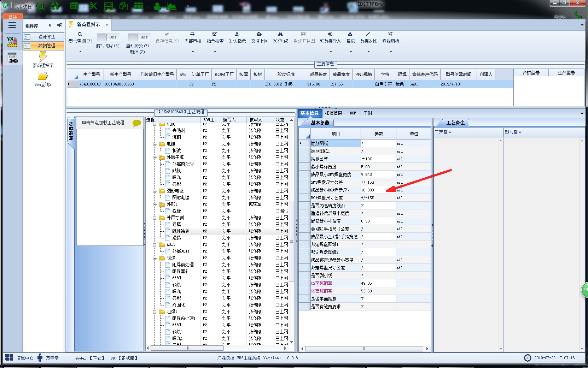Select 数据管理 in component library
588x368 pixels.
tap(43, 46)
